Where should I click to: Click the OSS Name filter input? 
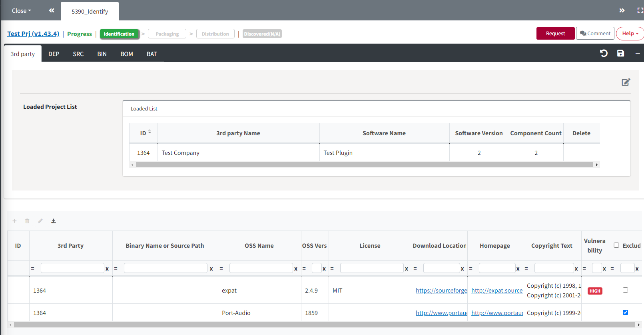pos(261,268)
